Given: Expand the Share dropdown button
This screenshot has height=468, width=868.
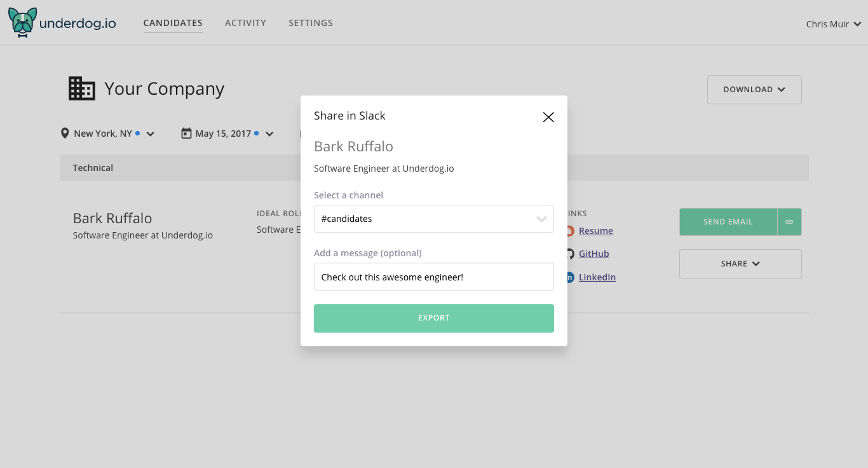Looking at the screenshot, I should (x=740, y=264).
